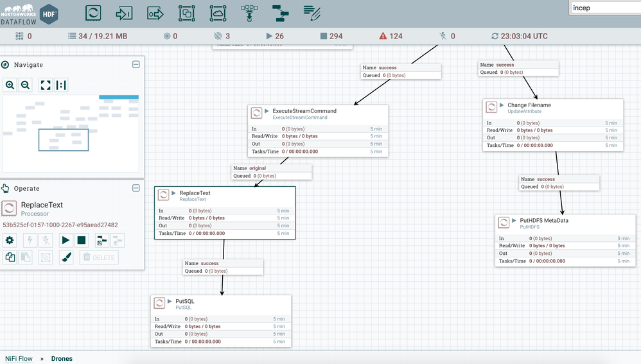
Task: Open configuration gear for ReplaceText
Action: pos(10,240)
